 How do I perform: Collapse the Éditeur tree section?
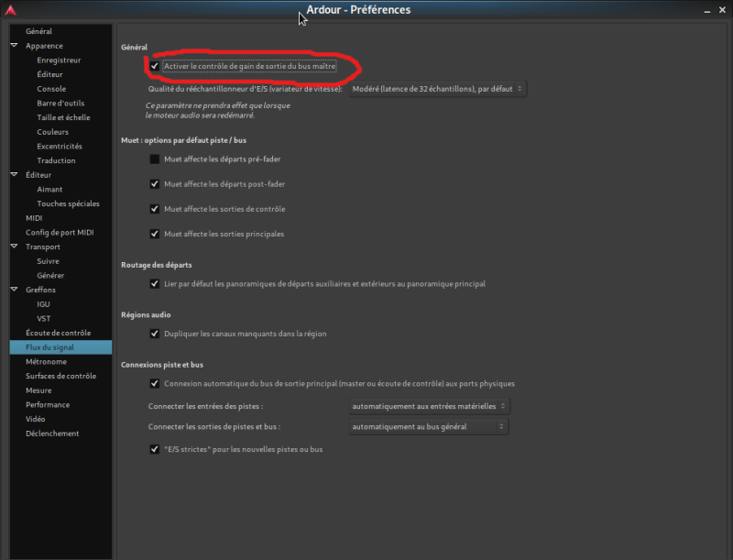pos(14,174)
